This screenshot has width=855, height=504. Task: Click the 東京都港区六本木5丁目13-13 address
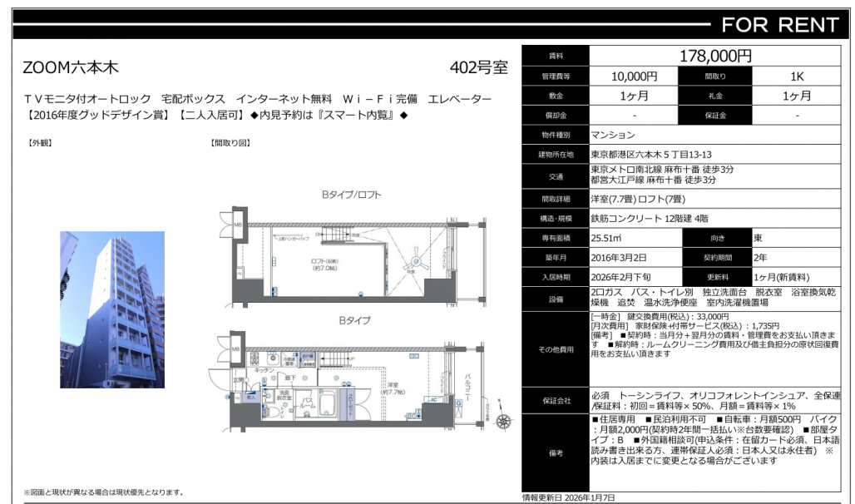[650, 155]
